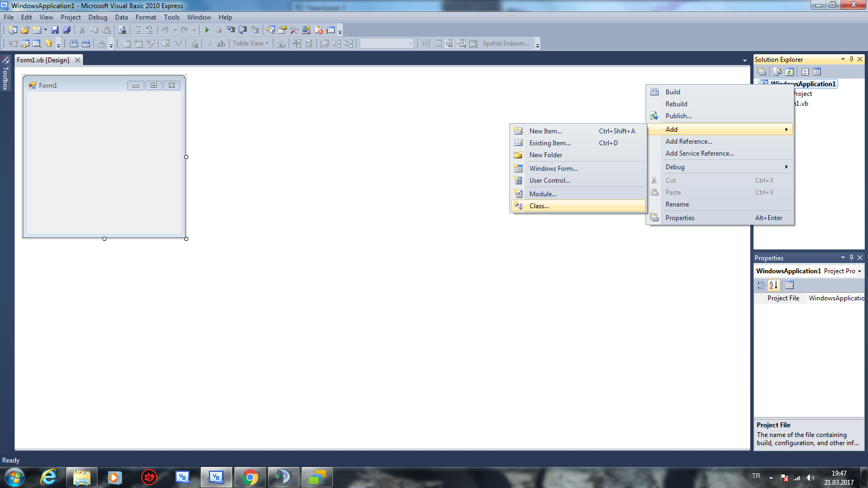Viewport: 868px width, 488px height.
Task: Click Add Service Reference... entry
Action: tap(720, 153)
